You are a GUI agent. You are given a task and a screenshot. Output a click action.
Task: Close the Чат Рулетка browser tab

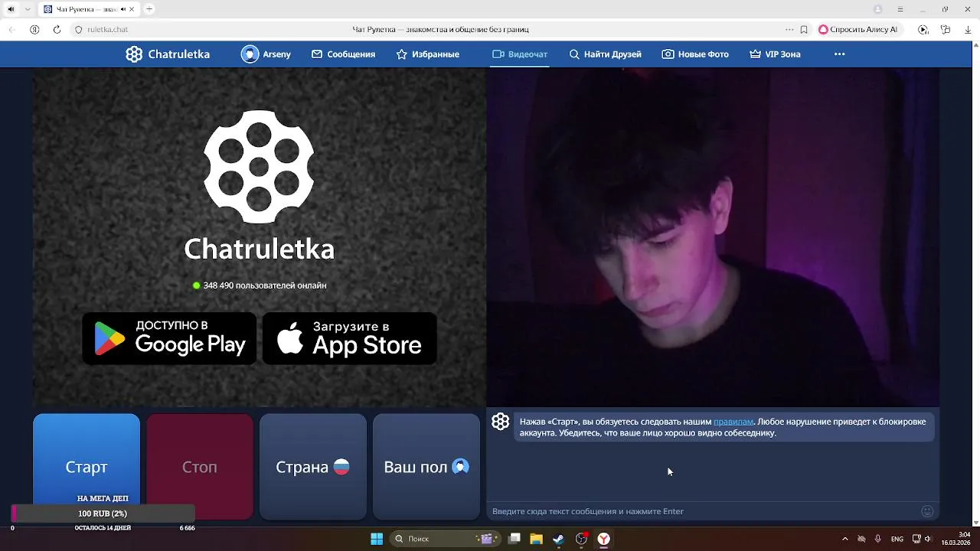(x=132, y=9)
